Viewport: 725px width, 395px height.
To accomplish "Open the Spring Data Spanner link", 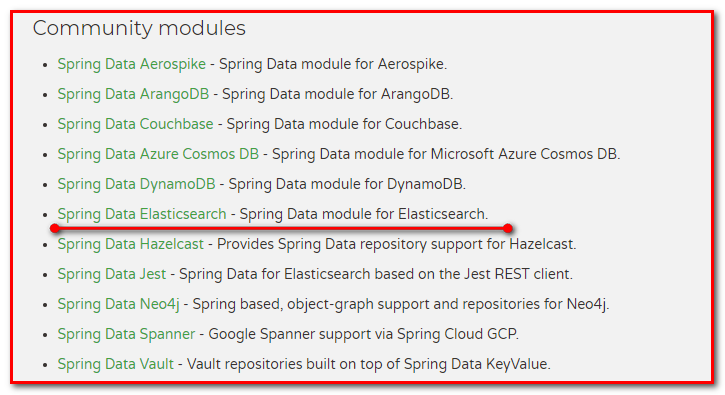I will 126,334.
